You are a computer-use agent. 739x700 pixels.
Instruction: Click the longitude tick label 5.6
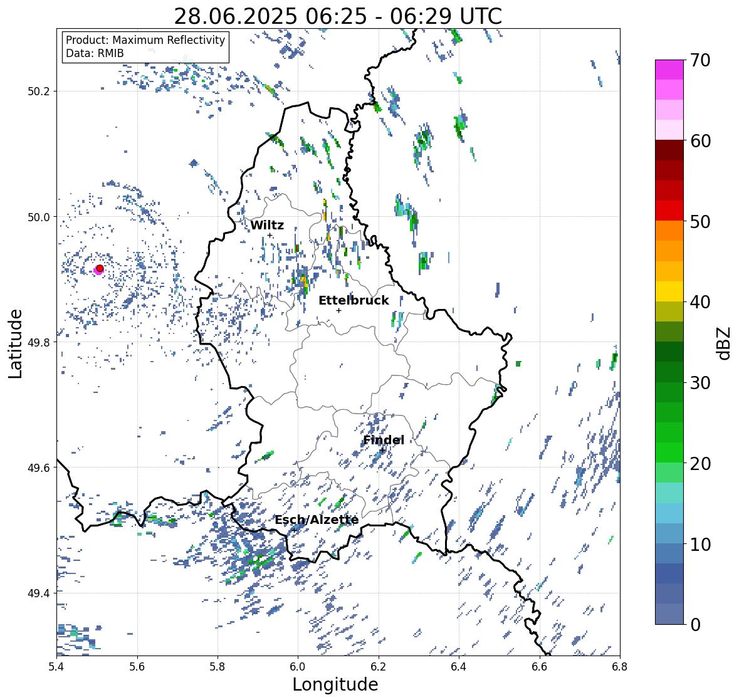point(137,667)
